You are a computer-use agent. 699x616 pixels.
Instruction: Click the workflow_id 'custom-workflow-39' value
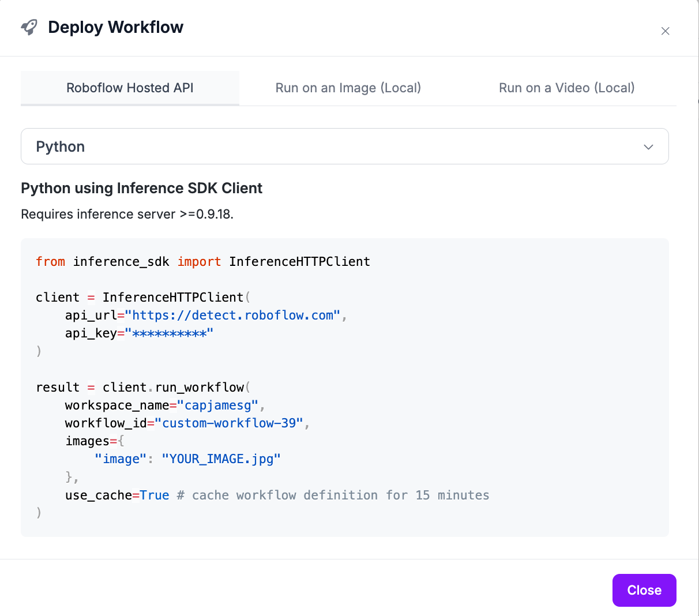pyautogui.click(x=229, y=423)
